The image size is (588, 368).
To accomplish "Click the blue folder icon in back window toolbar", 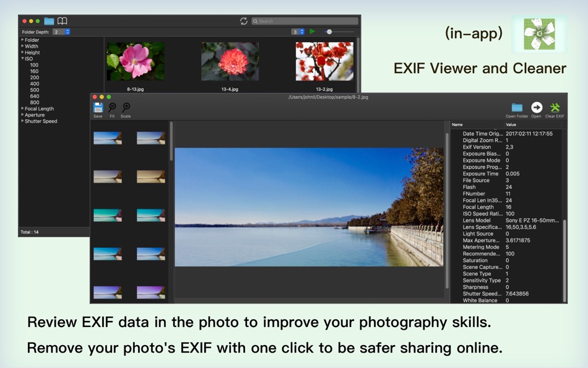I will coord(49,21).
